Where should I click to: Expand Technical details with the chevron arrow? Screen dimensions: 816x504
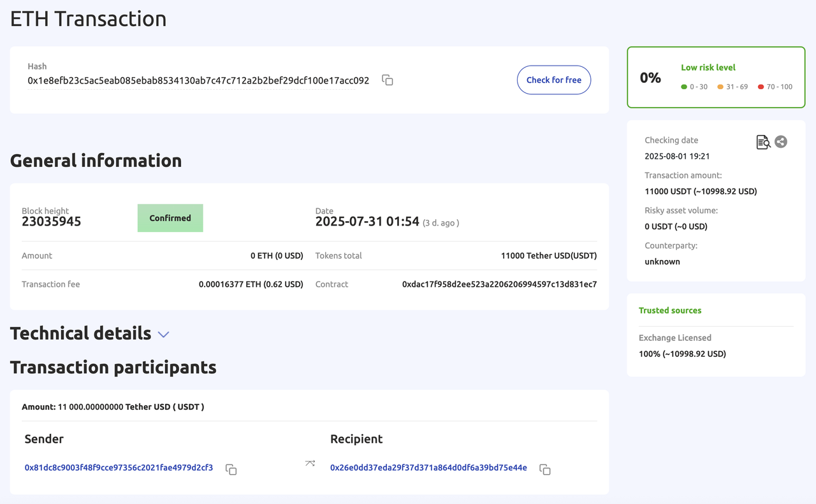tap(163, 335)
